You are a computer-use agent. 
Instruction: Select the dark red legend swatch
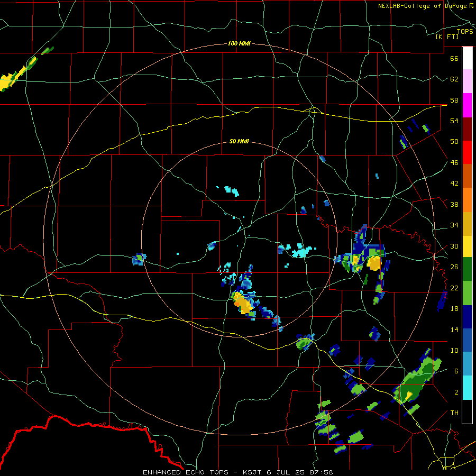pos(467,130)
